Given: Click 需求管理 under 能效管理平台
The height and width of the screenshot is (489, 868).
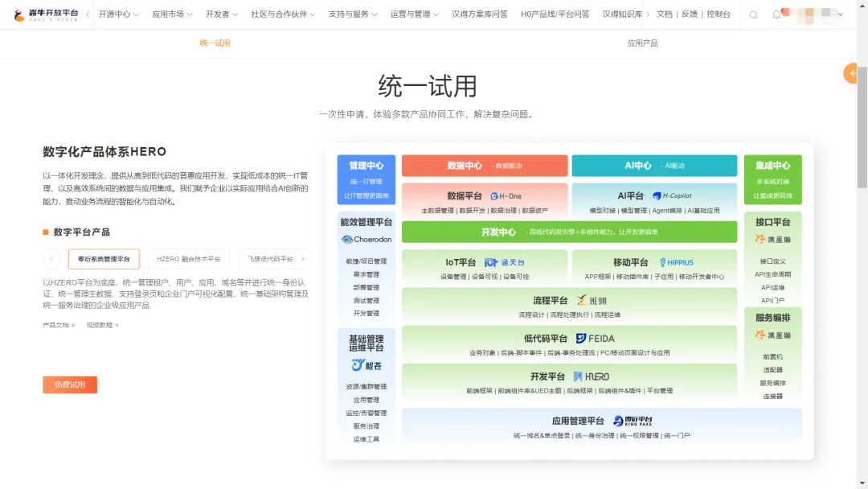Looking at the screenshot, I should [x=366, y=274].
